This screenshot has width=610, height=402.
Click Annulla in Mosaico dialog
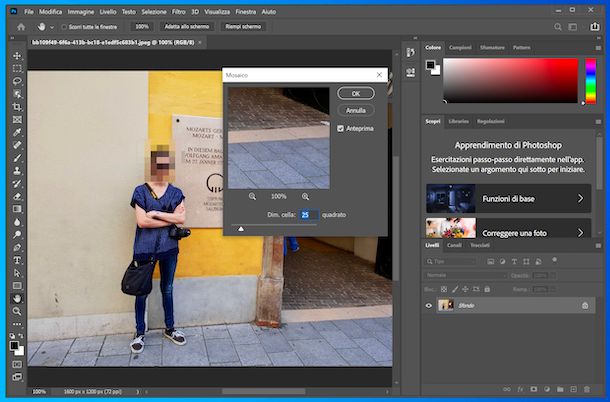356,111
